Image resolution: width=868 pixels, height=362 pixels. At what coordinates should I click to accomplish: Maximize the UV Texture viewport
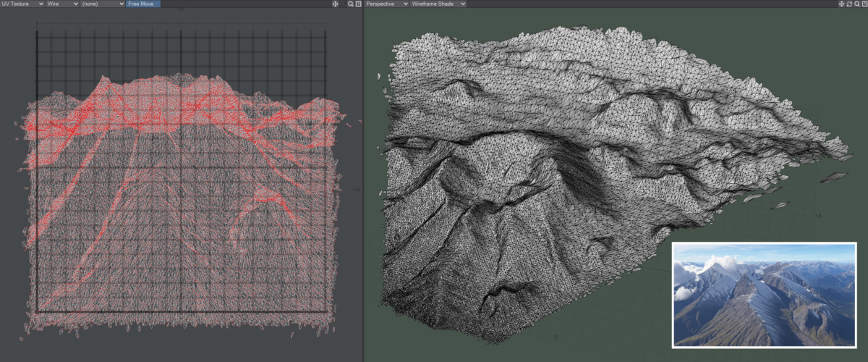point(358,4)
